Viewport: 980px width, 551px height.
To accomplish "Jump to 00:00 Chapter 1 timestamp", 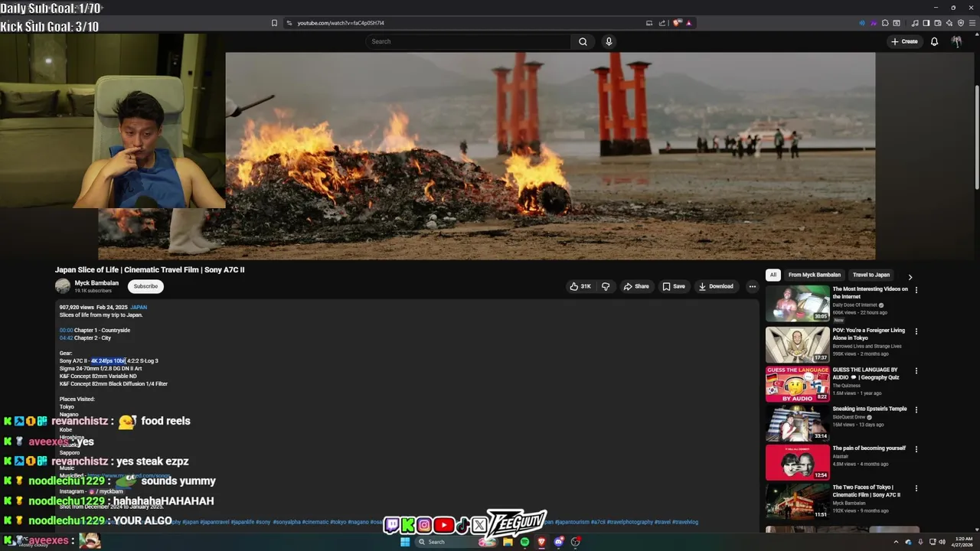I will (67, 331).
